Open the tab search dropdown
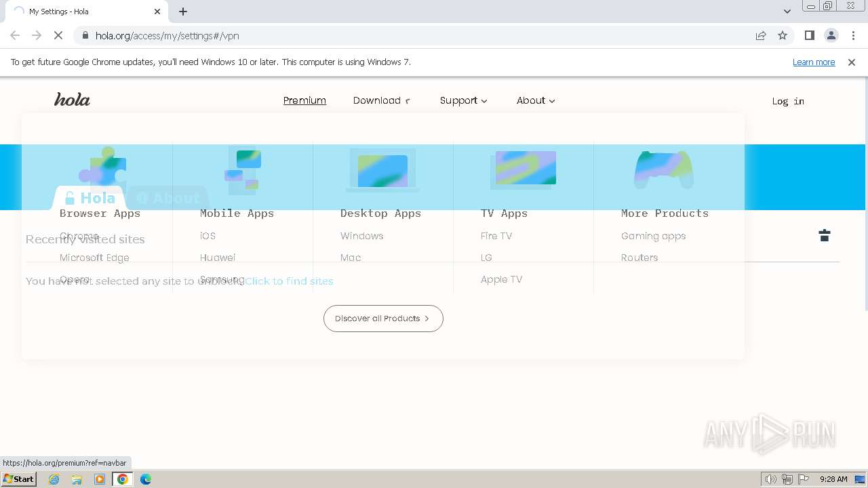Viewport: 868px width, 488px height. (x=787, y=12)
